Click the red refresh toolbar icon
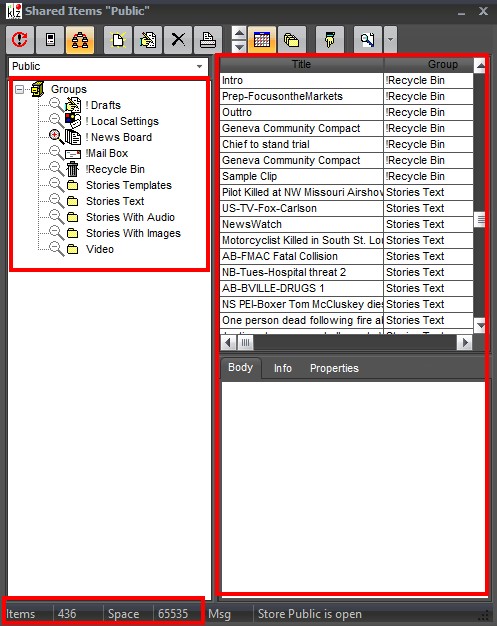The height and width of the screenshot is (626, 497). [x=20, y=40]
